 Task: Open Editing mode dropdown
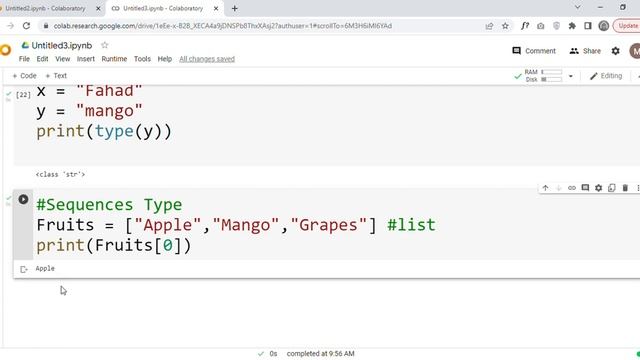point(606,76)
